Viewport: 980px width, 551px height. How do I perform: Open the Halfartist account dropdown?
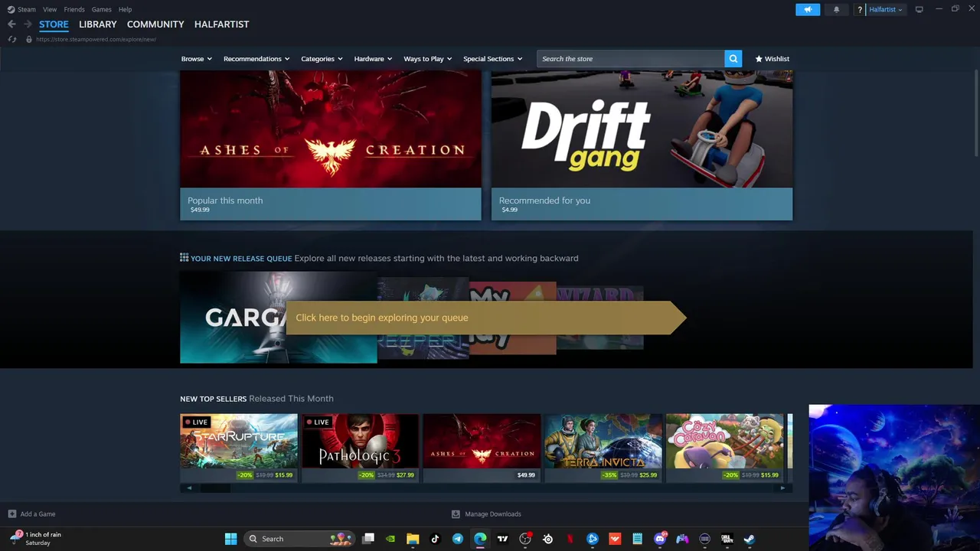pos(886,9)
